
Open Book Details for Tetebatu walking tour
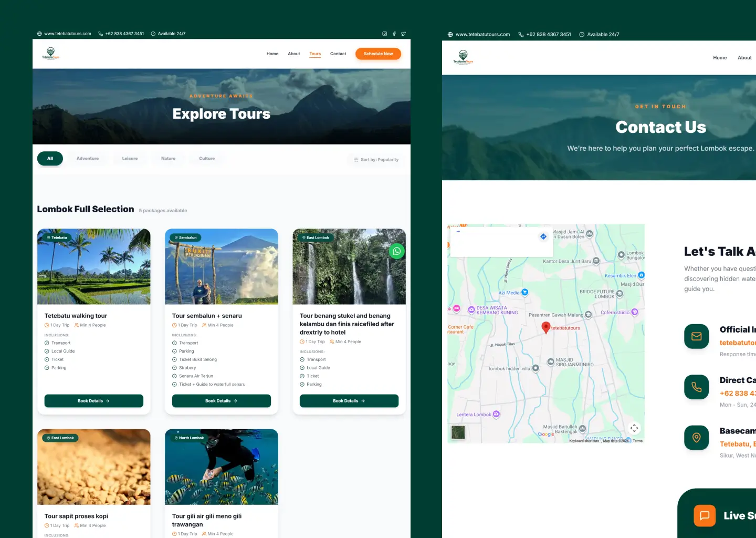pyautogui.click(x=94, y=401)
